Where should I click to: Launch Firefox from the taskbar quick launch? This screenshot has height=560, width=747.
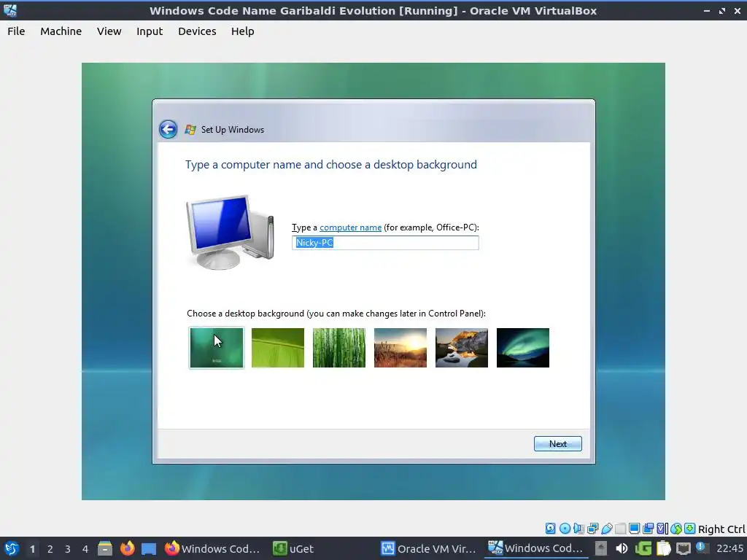127,548
